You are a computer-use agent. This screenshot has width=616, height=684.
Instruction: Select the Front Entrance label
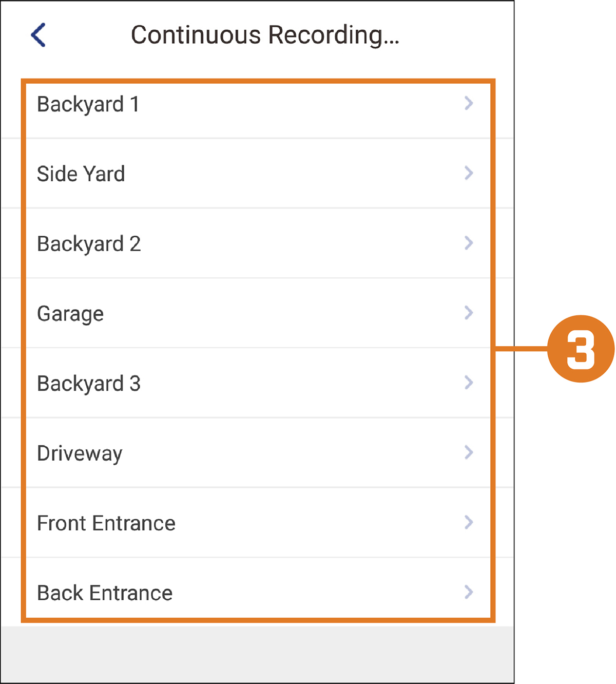tap(106, 523)
